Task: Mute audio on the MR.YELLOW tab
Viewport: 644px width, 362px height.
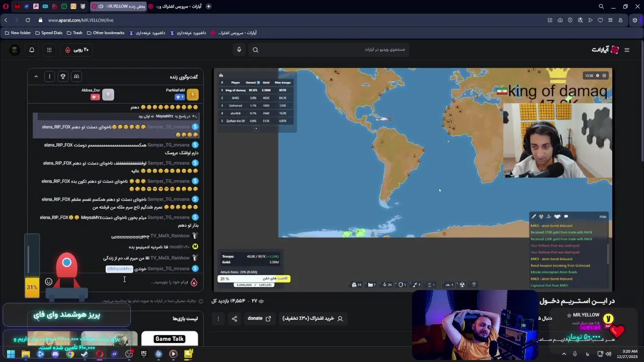Action: [x=101, y=7]
